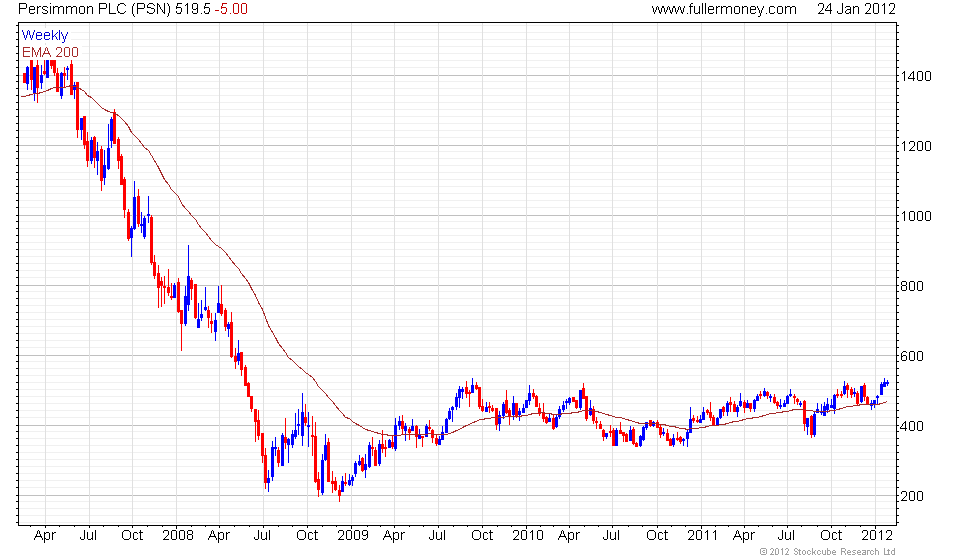Click the blue Weekly label
The width and height of the screenshot is (980, 560).
click(44, 36)
